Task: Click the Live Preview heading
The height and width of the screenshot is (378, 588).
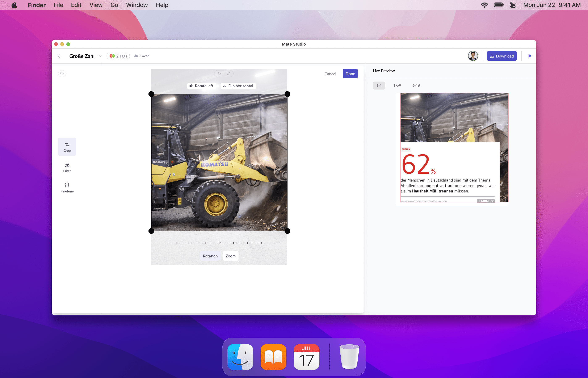Action: tap(384, 71)
